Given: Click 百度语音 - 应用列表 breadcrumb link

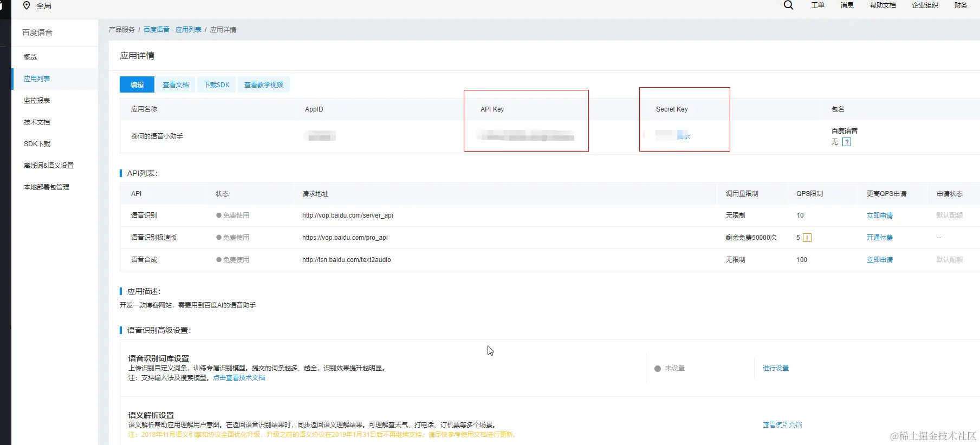Looking at the screenshot, I should point(172,30).
